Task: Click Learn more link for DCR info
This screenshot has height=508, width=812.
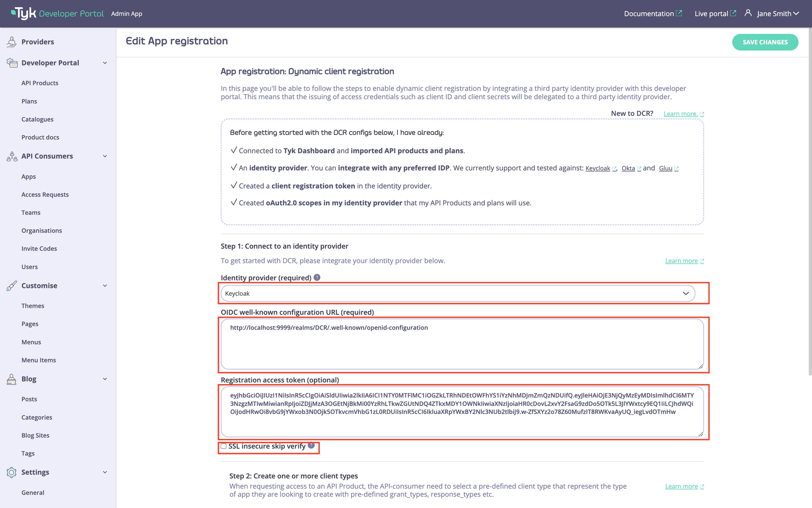Action: (680, 113)
